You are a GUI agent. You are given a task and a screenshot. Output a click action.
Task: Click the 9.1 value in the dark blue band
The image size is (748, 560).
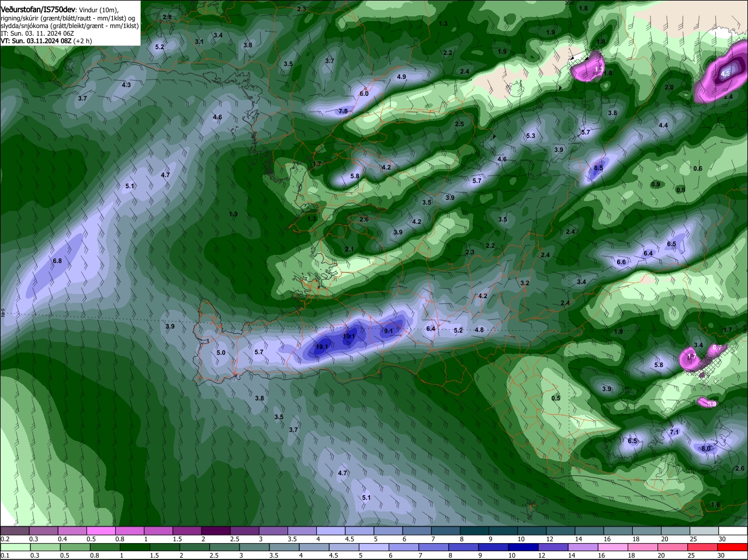pyautogui.click(x=389, y=331)
